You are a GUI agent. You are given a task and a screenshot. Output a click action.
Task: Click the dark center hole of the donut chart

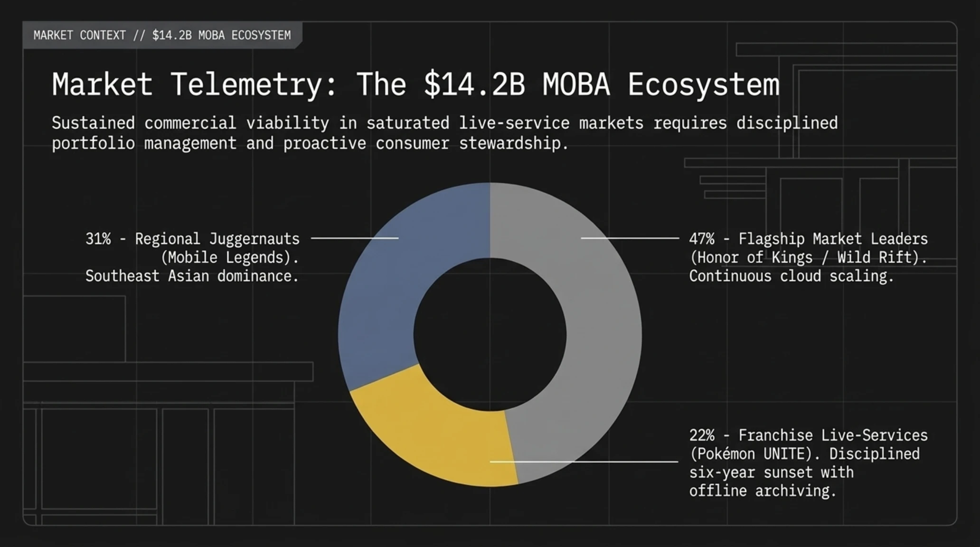click(x=490, y=334)
